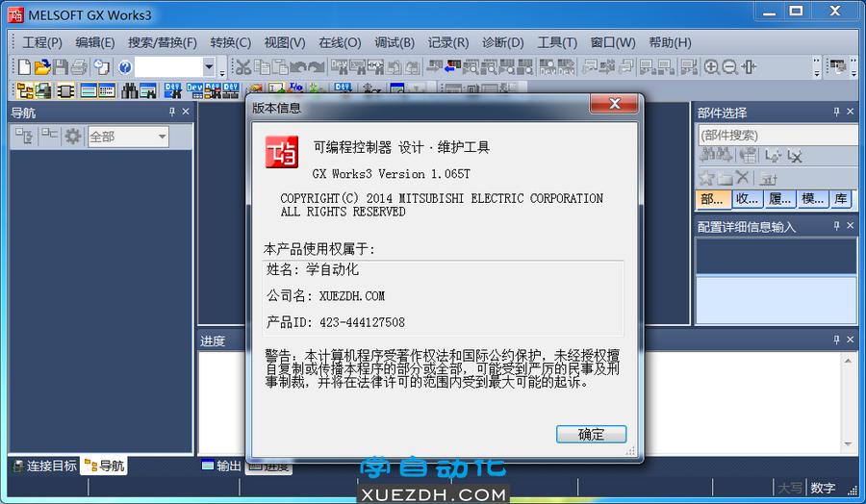Open the 编辑(E) menu

coord(95,42)
